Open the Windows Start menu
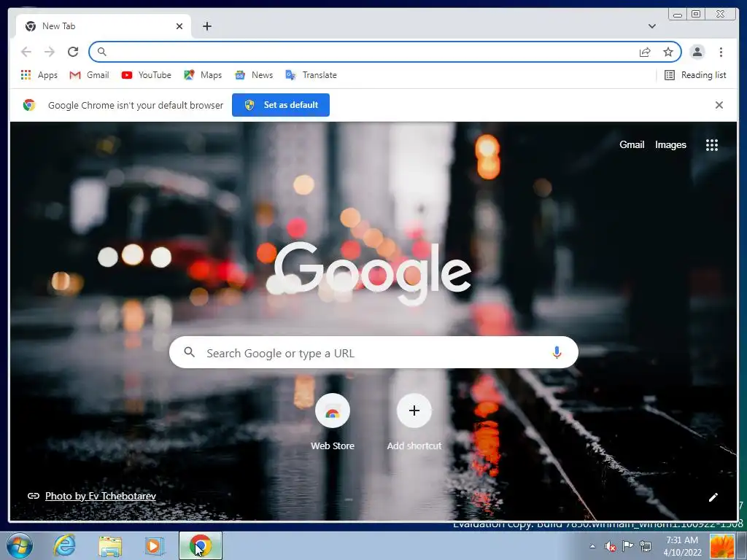The width and height of the screenshot is (747, 560). coord(20,545)
